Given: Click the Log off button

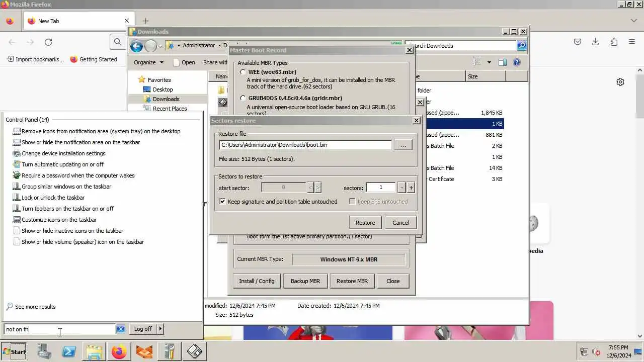Looking at the screenshot, I should click(x=143, y=329).
